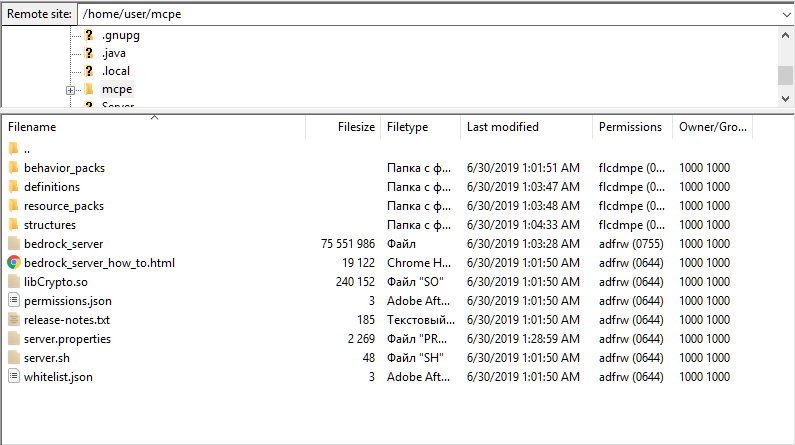Select the .local folder in the tree
Viewport: 795px width, 445px height.
coord(116,71)
